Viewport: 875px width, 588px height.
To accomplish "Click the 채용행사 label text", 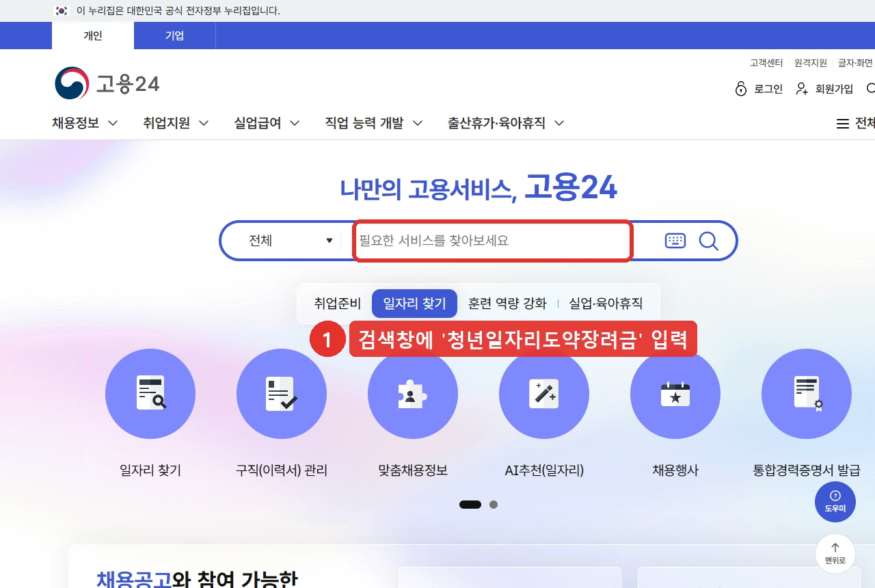I will point(675,470).
